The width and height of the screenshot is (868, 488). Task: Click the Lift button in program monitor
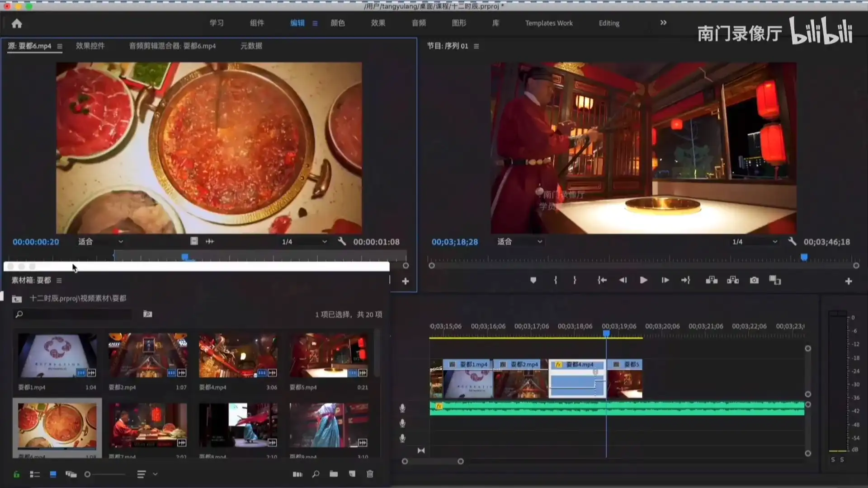(x=712, y=281)
